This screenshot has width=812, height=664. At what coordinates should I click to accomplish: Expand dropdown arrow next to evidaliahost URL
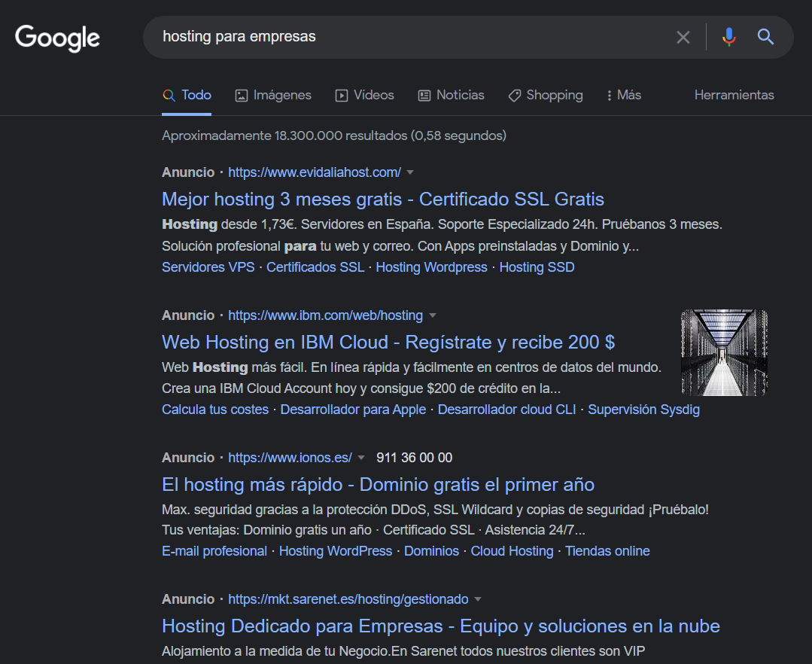(x=410, y=172)
